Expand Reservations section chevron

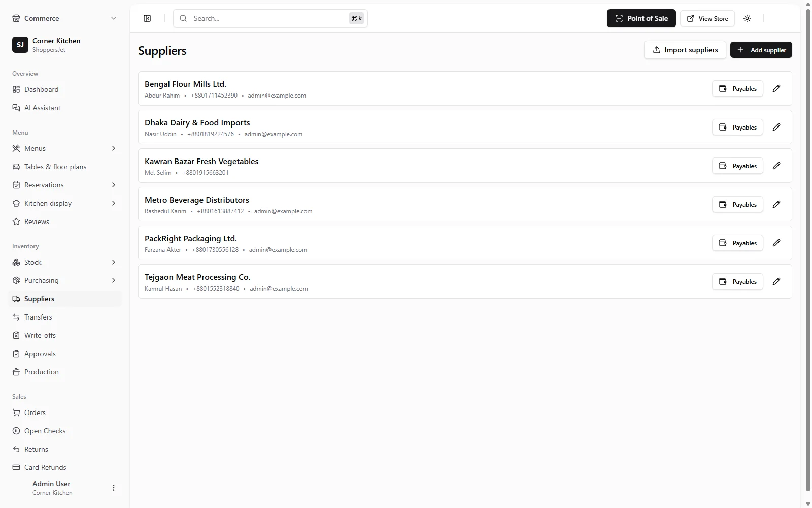pyautogui.click(x=114, y=185)
